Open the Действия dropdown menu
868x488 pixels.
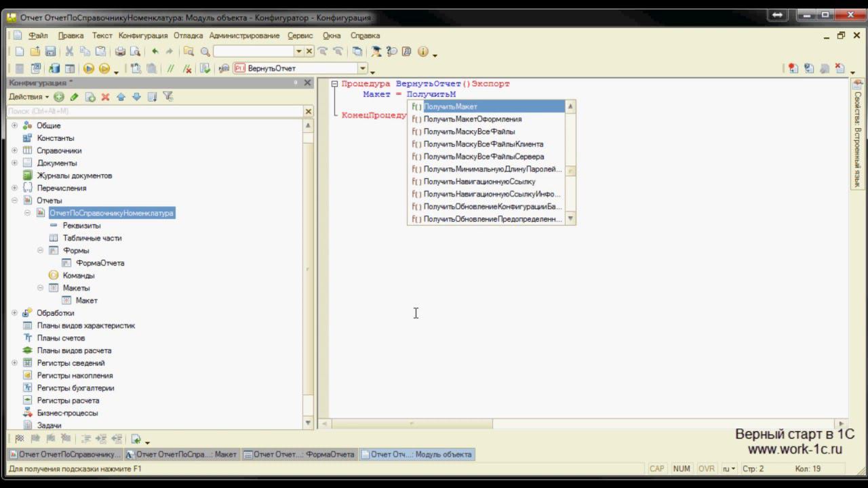[x=28, y=97]
